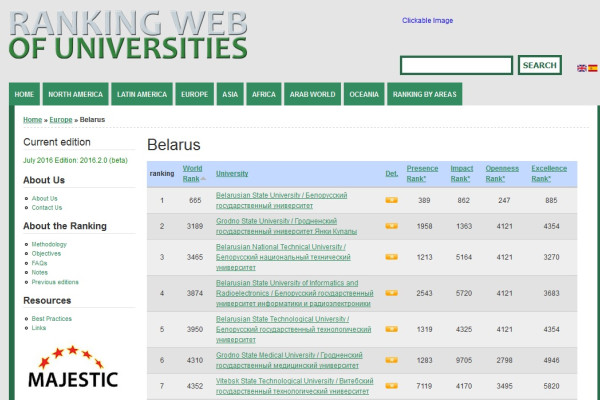This screenshot has height=400, width=600.
Task: Click world rank value 3189
Action: [x=195, y=226]
